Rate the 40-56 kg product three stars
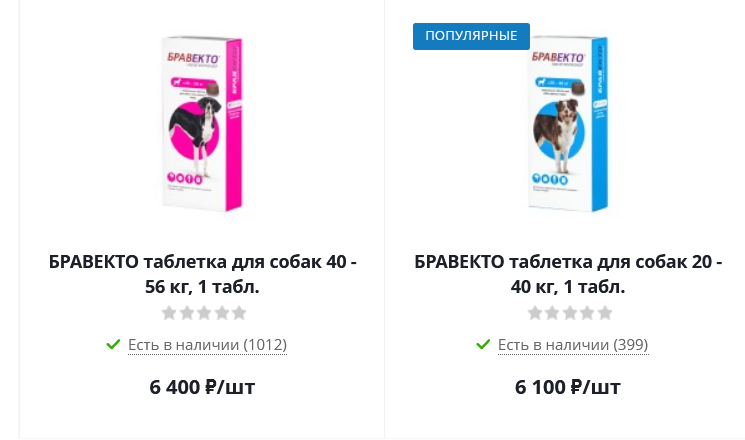 (204, 313)
